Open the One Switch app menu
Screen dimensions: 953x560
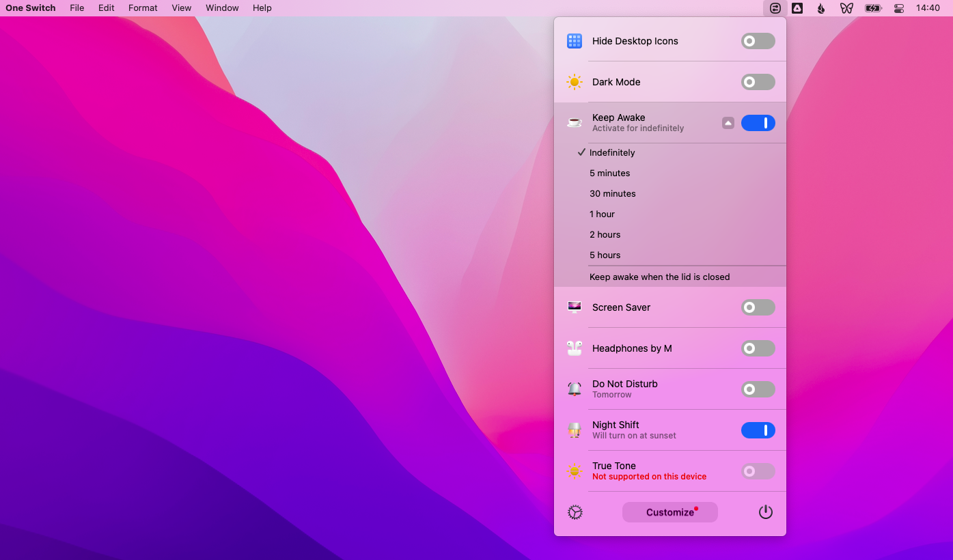[x=31, y=8]
